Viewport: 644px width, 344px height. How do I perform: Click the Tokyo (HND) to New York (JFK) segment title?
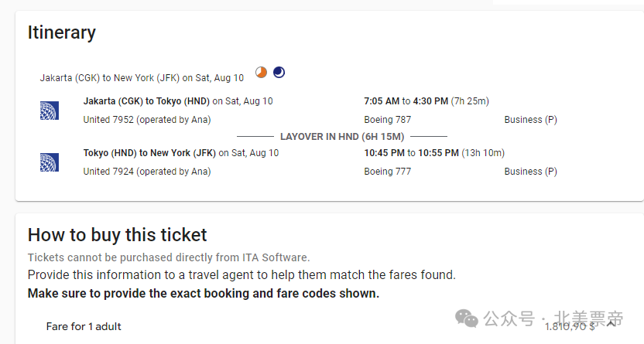tap(149, 153)
